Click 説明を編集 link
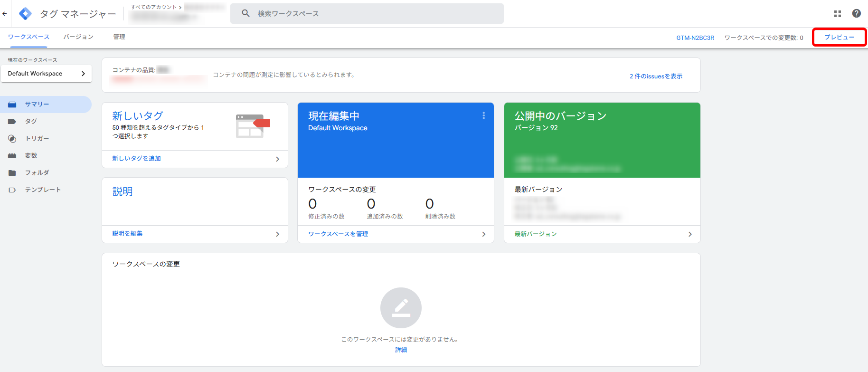Screen dimensions: 868x372 pyautogui.click(x=127, y=234)
